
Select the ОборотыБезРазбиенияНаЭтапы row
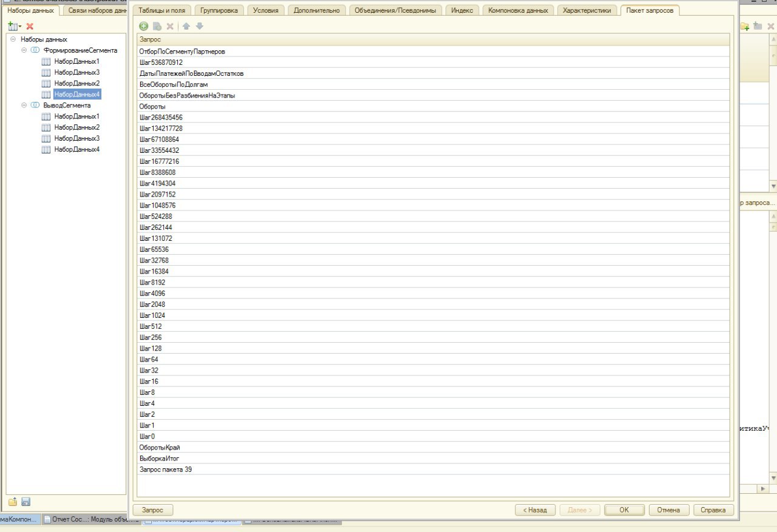[433, 95]
